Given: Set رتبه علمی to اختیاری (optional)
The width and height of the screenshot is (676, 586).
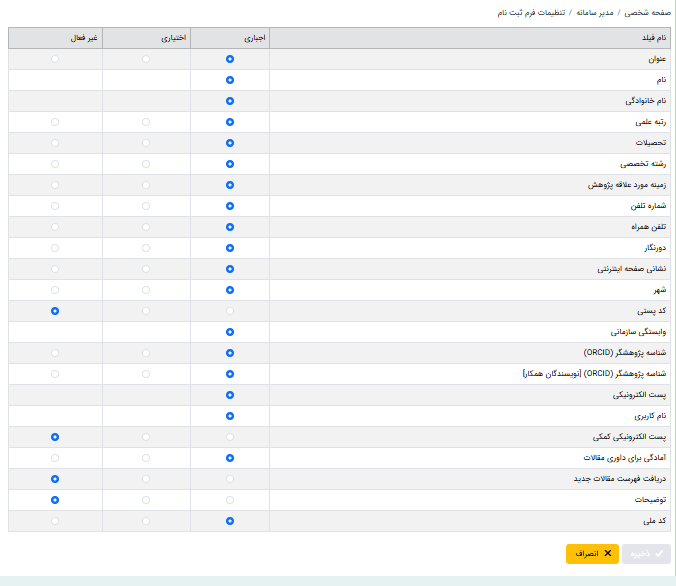Looking at the screenshot, I should pos(146,122).
